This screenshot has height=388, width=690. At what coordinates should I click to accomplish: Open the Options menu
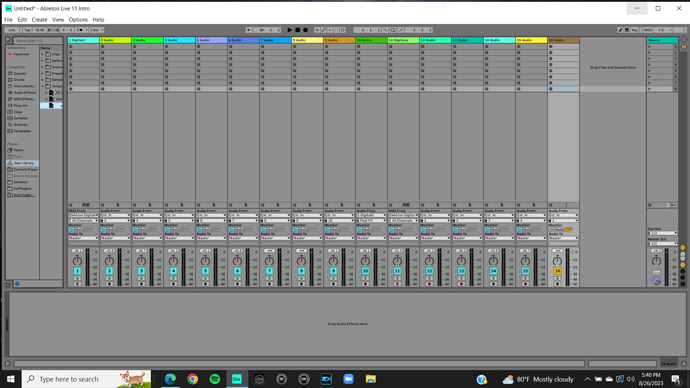78,20
